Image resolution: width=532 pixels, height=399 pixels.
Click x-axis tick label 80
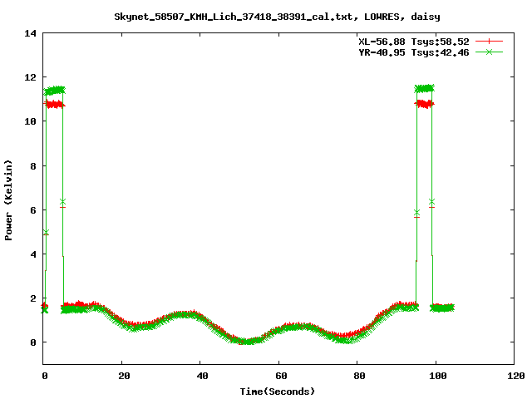pos(360,376)
